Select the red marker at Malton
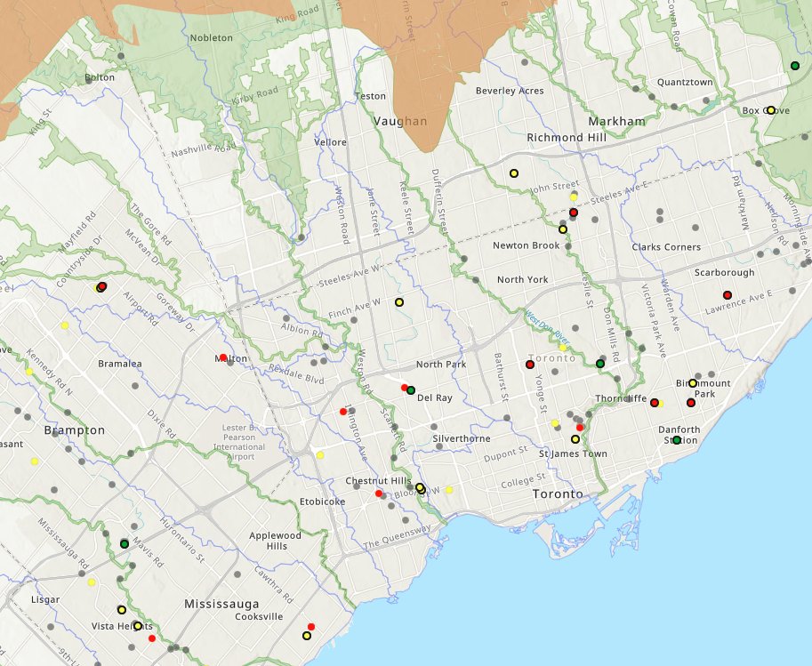This screenshot has height=666, width=812. coord(223,357)
